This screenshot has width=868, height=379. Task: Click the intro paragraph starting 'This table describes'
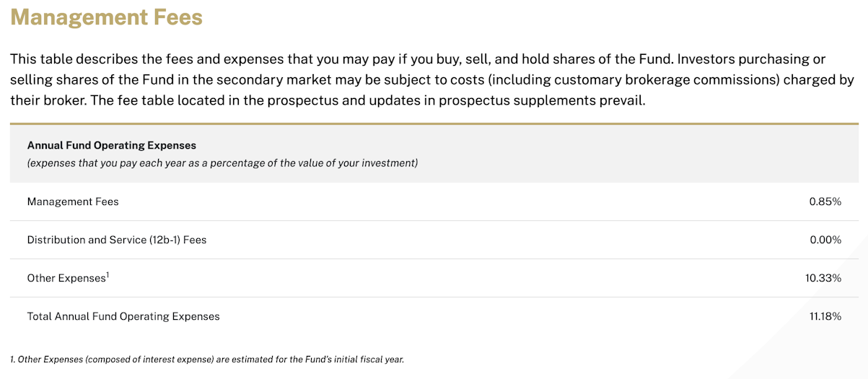coord(432,79)
